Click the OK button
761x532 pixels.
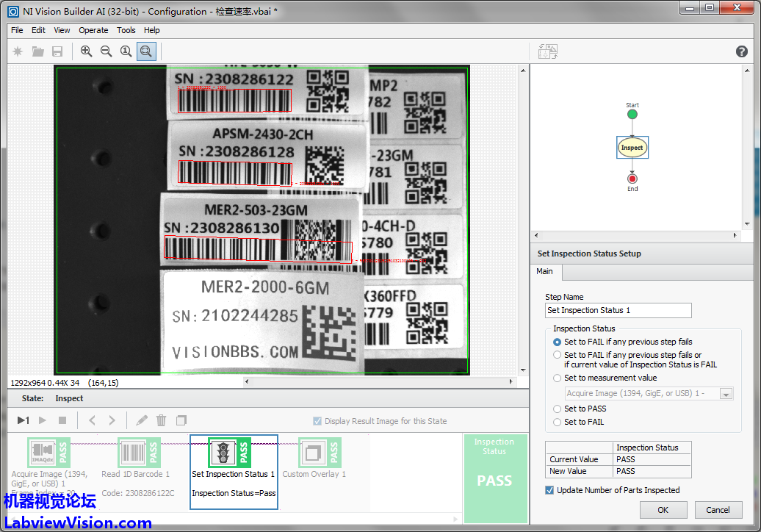pos(663,510)
